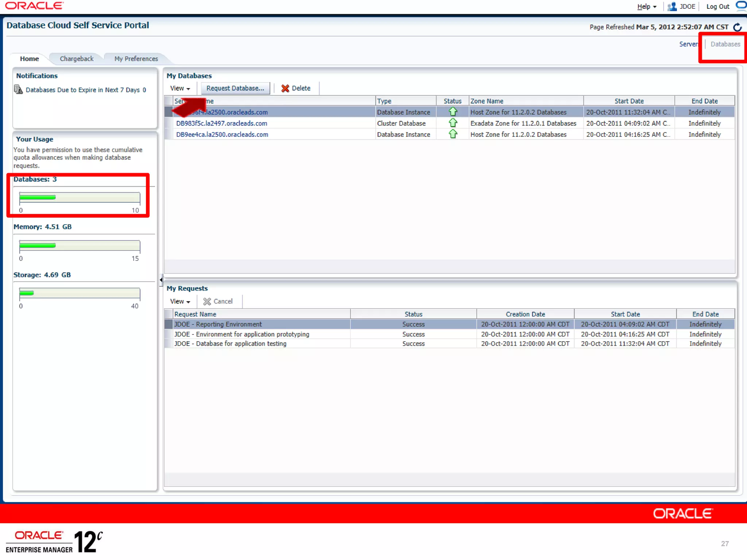Click the Request Database button

pyautogui.click(x=235, y=88)
